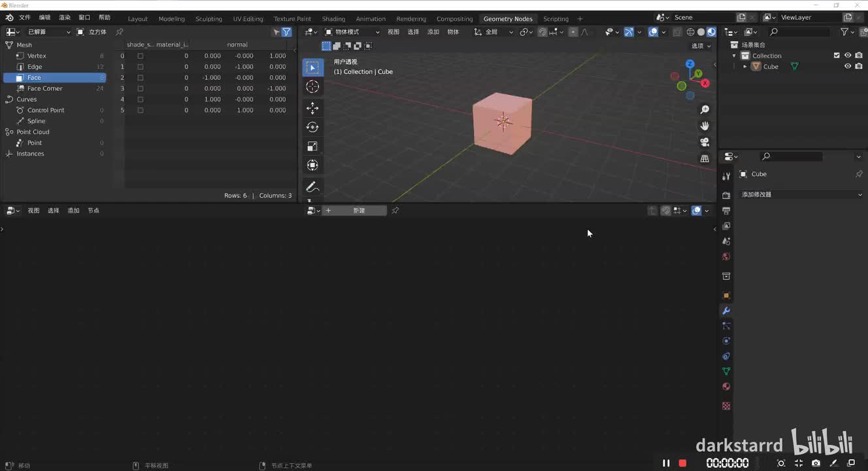868x471 pixels.
Task: Open the Object properties tab
Action: [x=726, y=295]
